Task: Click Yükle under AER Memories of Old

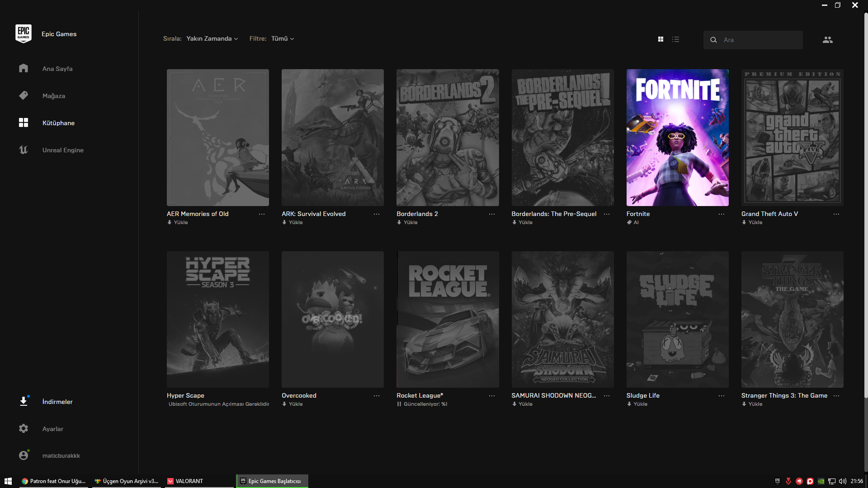Action: 178,222
